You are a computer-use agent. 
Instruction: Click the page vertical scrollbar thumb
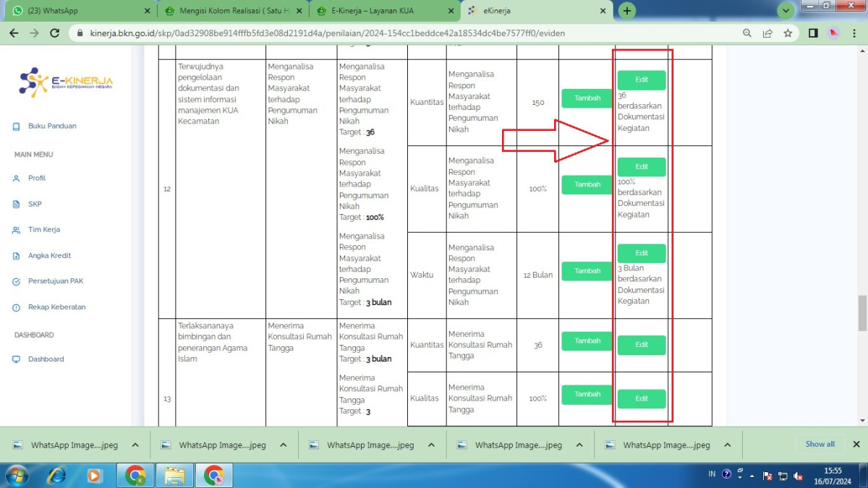tap(862, 312)
